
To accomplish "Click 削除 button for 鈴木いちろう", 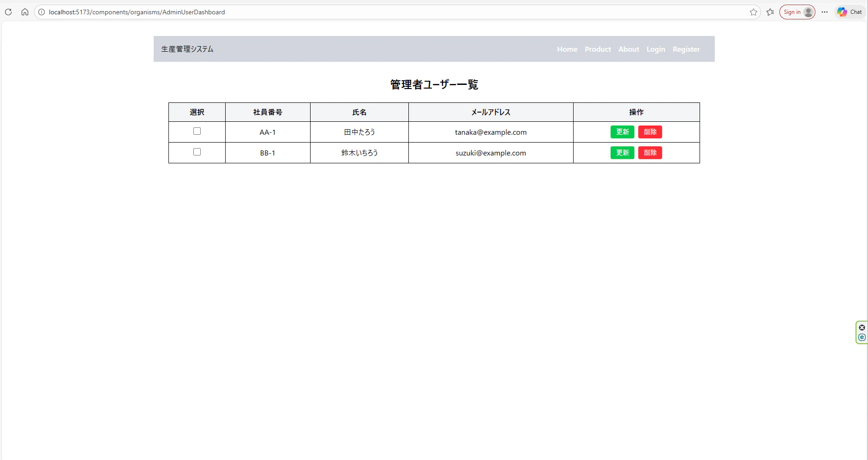I will point(650,153).
